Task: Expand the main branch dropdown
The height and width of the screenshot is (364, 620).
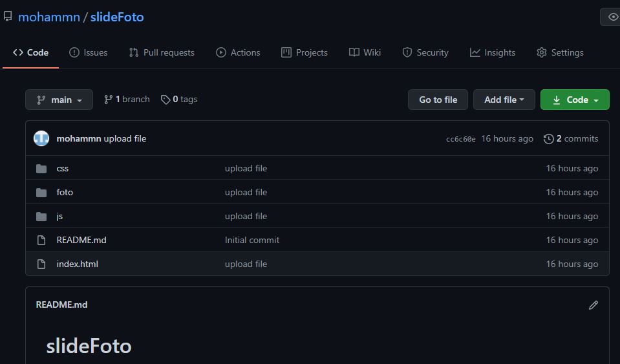Action: [x=59, y=100]
